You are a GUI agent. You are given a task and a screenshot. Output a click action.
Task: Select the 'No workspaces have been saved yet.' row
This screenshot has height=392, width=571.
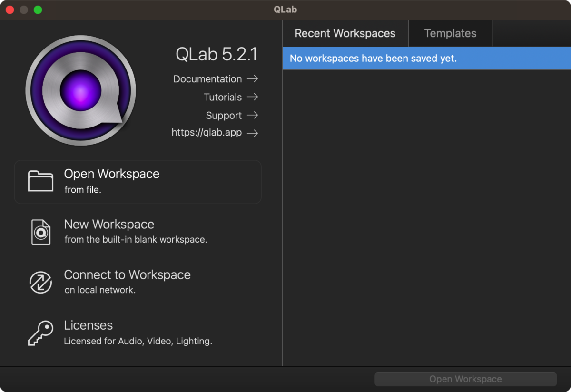click(426, 59)
